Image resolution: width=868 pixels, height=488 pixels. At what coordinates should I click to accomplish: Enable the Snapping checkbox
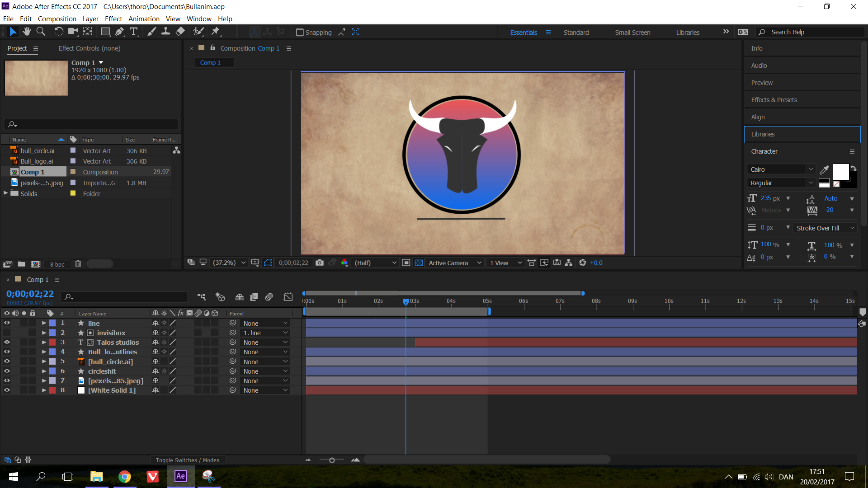click(299, 33)
